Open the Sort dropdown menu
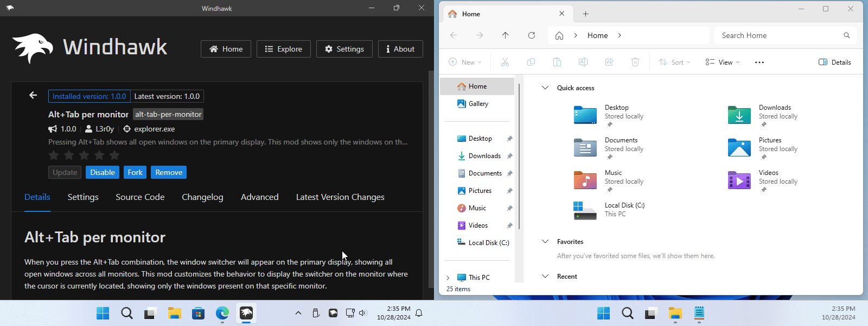 [x=674, y=62]
